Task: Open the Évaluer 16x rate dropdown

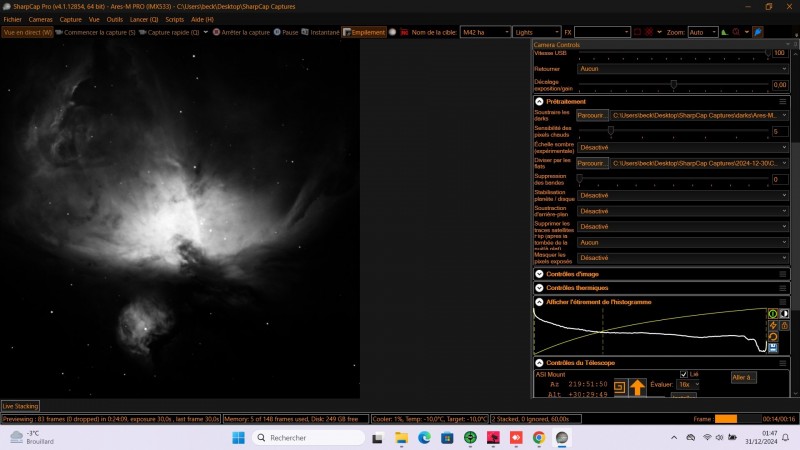Action: 688,384
